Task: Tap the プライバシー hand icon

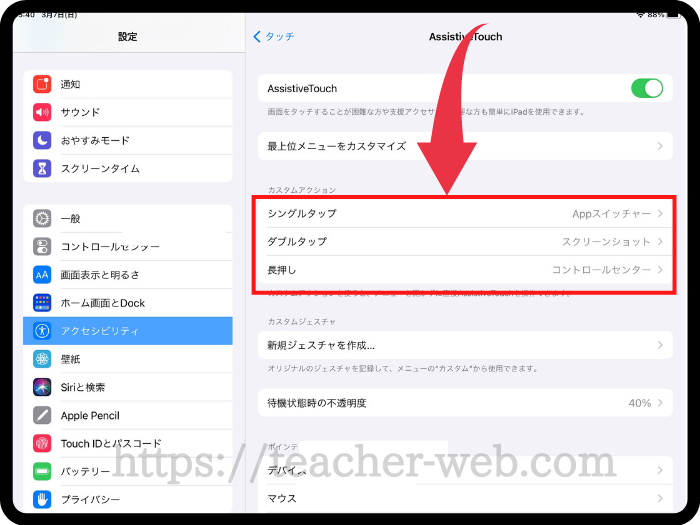Action: (x=42, y=500)
